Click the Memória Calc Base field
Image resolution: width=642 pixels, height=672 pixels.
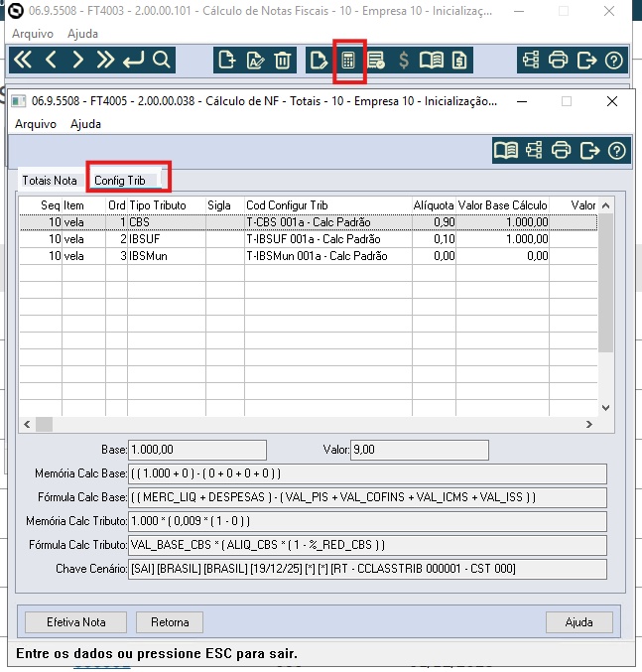pyautogui.click(x=367, y=473)
